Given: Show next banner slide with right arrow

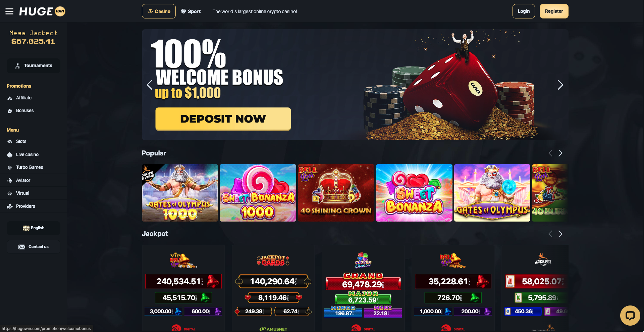Looking at the screenshot, I should [560, 85].
